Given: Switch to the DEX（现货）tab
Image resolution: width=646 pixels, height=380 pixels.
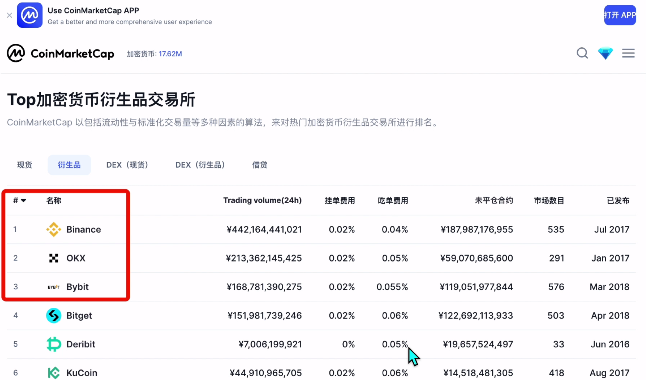Looking at the screenshot, I should point(127,165).
